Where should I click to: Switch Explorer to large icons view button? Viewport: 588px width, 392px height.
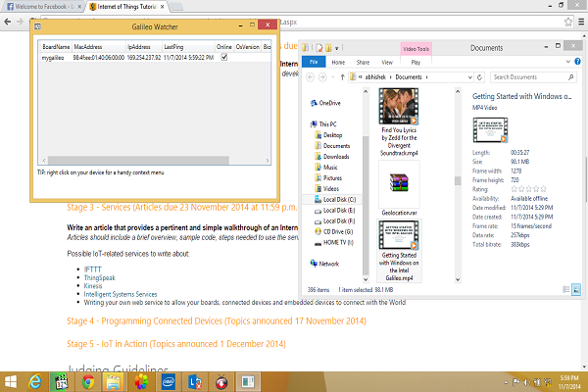point(576,290)
